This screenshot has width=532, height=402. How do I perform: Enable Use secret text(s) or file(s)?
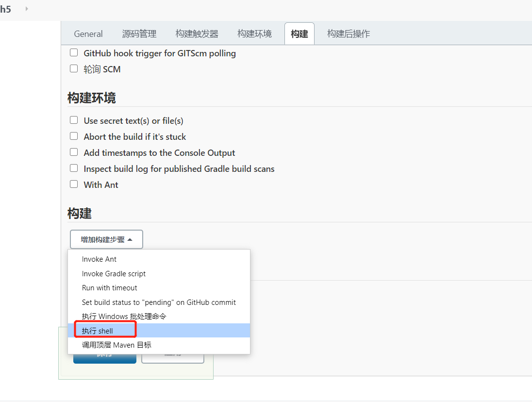pyautogui.click(x=74, y=120)
